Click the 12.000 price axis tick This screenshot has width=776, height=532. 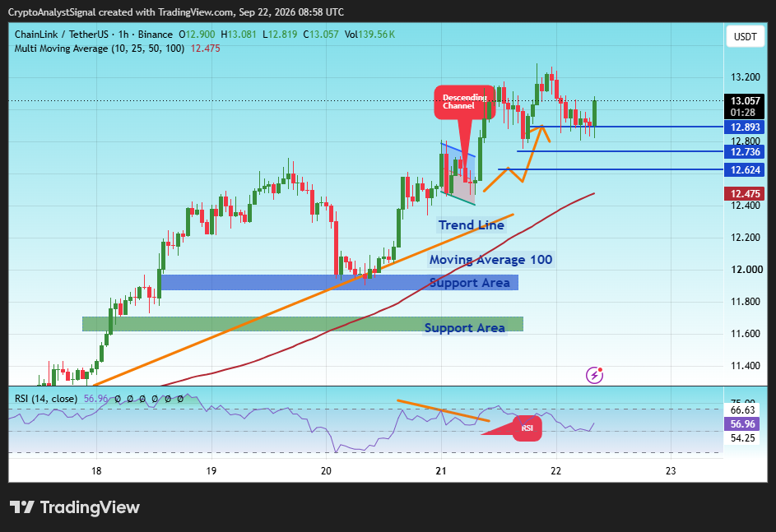[747, 270]
